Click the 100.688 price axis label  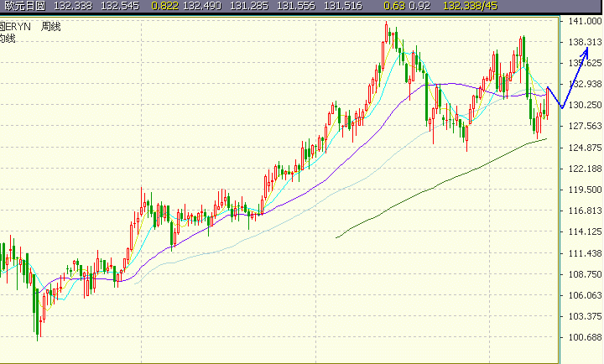[x=585, y=337]
